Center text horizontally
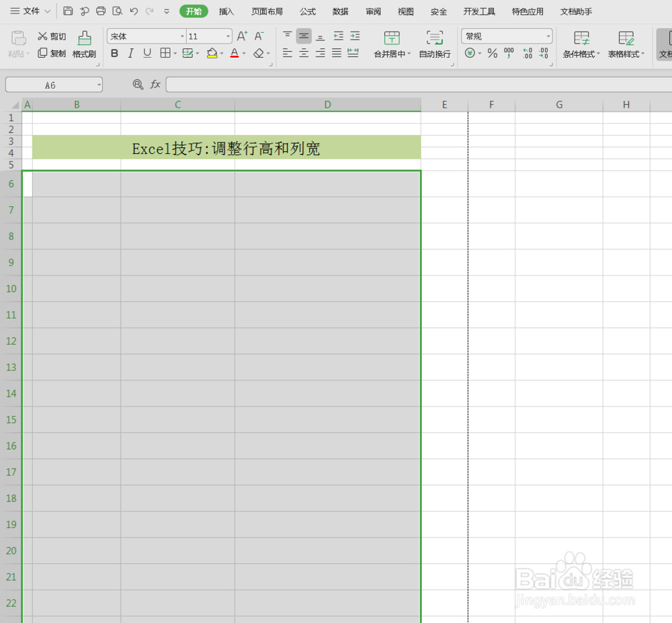This screenshot has width=672, height=623. [304, 53]
